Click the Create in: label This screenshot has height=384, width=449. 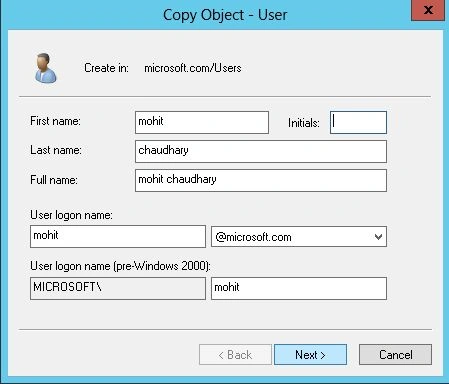click(106, 68)
